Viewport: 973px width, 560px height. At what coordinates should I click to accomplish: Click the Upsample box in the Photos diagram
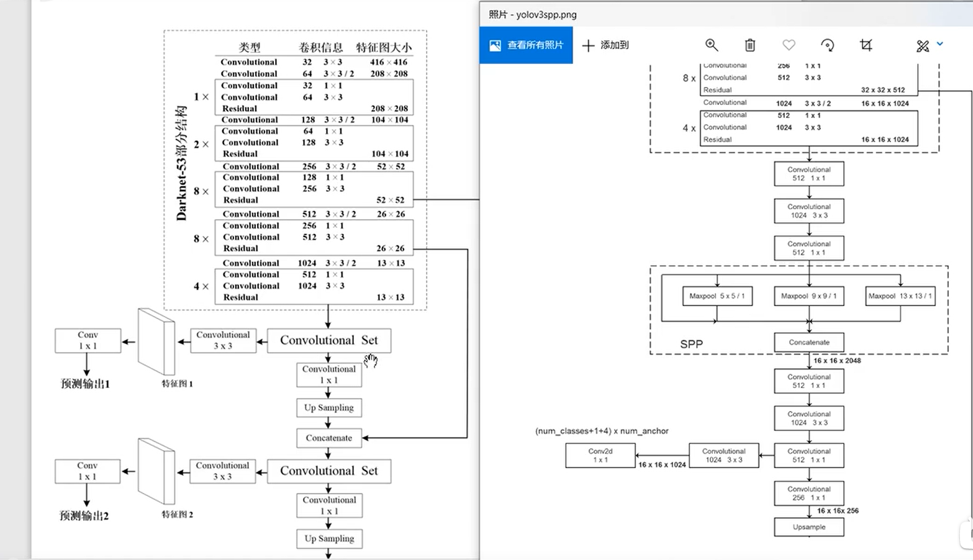[x=809, y=527]
